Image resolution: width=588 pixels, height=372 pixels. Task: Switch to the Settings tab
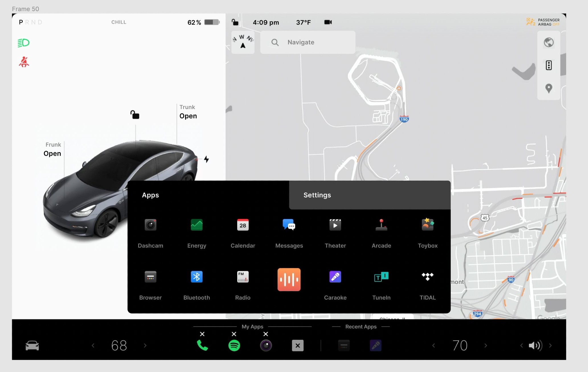(x=317, y=195)
